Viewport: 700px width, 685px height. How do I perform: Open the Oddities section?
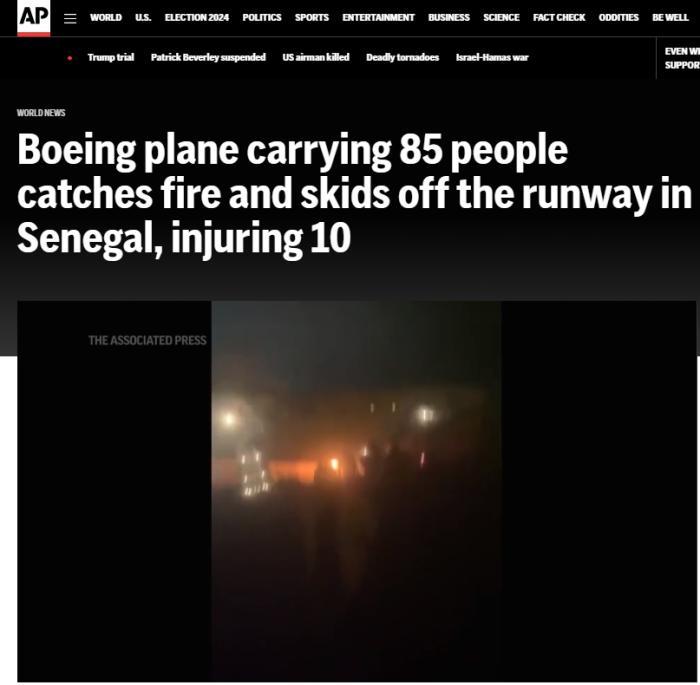[618, 17]
